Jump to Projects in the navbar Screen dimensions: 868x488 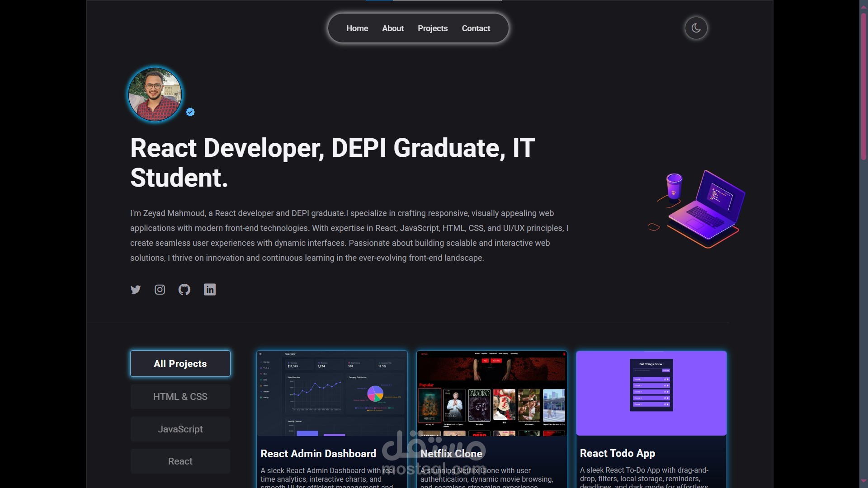(x=433, y=28)
